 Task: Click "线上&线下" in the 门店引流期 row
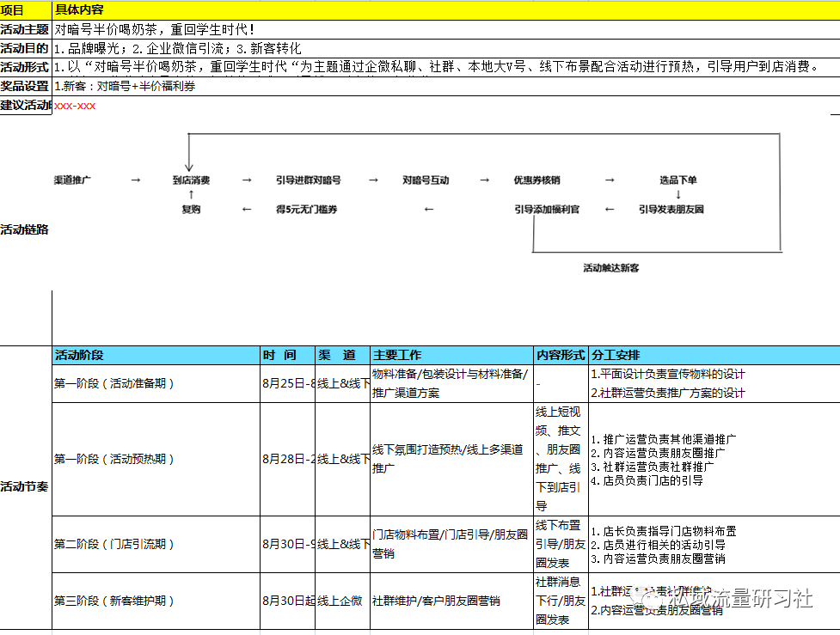pos(342,545)
